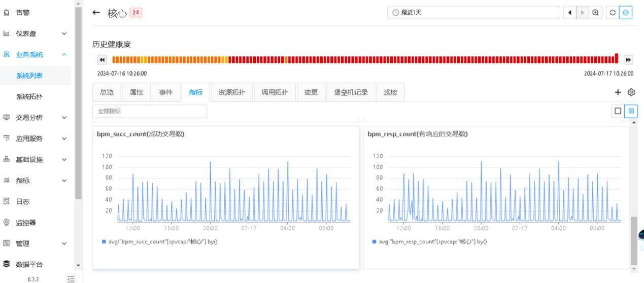This screenshot has height=283, width=644.
Task: Collapse the 业务系统 sidebar menu
Action: point(64,55)
